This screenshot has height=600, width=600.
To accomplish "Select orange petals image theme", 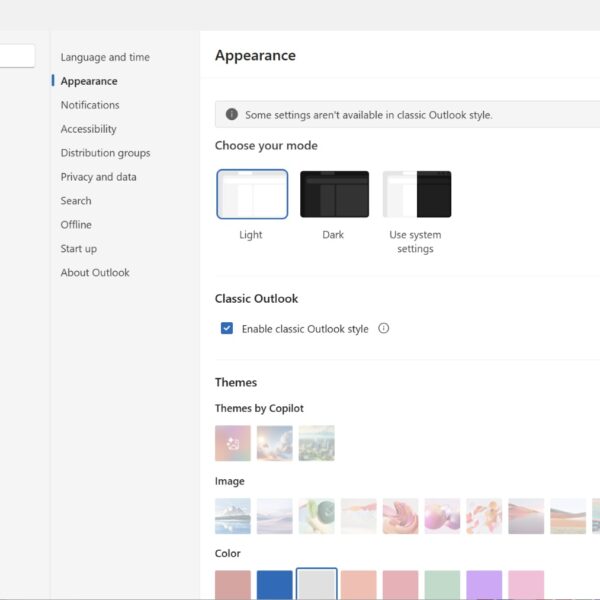I will (x=484, y=516).
